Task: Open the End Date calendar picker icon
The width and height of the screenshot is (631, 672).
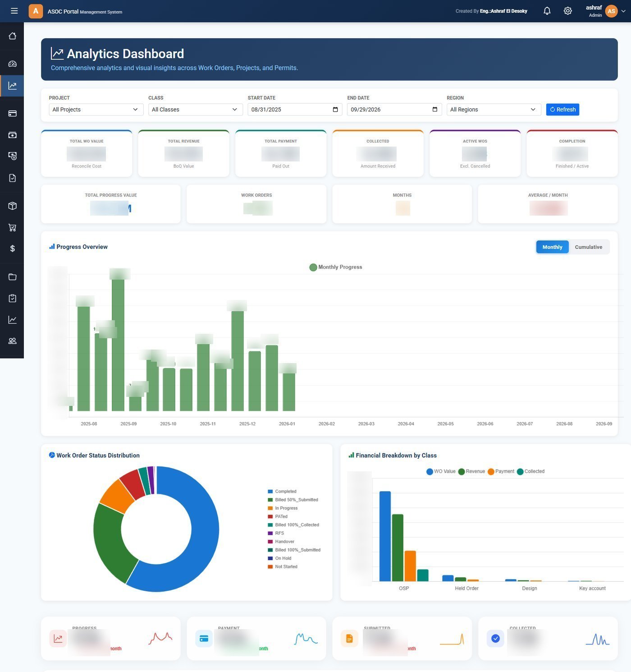Action: 434,110
